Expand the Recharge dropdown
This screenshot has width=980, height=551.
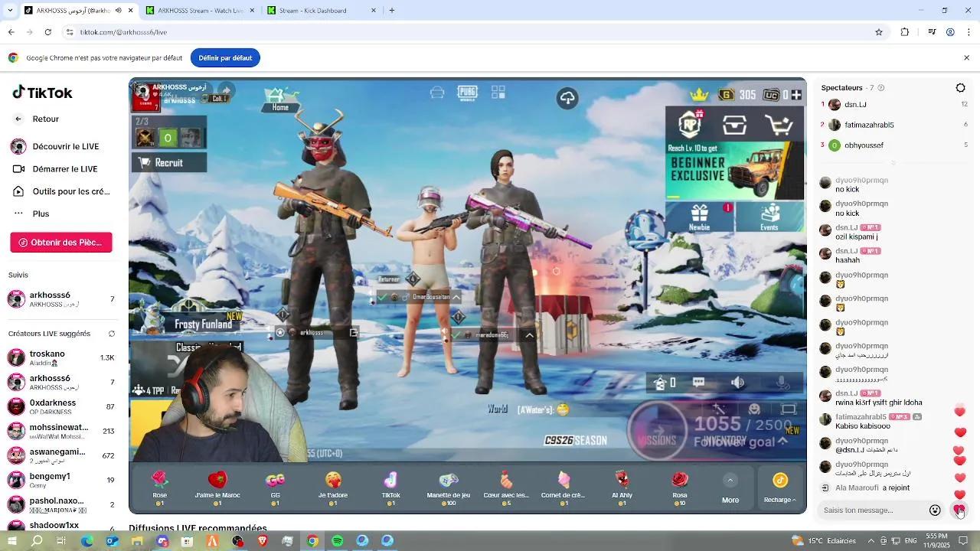point(779,499)
